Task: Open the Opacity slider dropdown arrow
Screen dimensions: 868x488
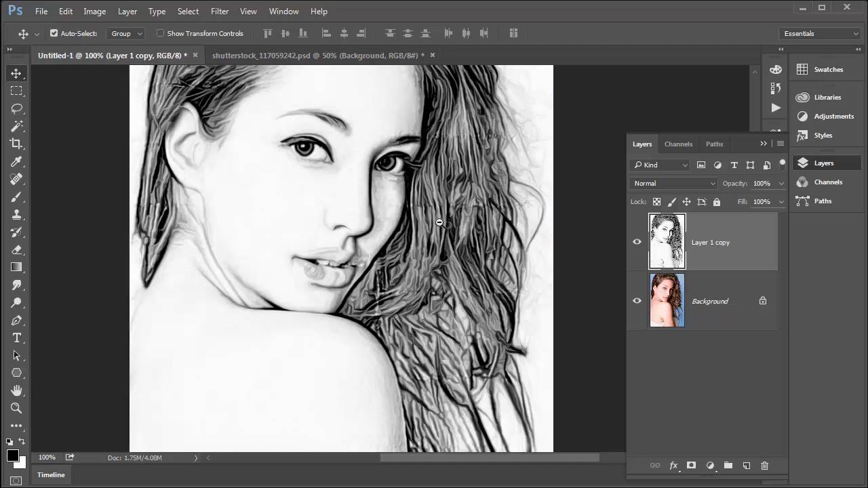Action: coord(781,184)
